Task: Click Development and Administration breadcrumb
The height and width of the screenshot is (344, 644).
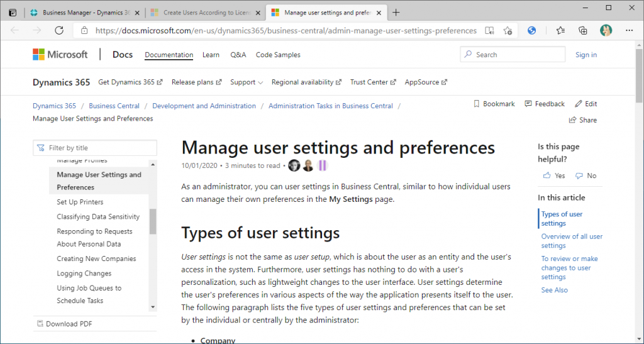Action: tap(204, 106)
